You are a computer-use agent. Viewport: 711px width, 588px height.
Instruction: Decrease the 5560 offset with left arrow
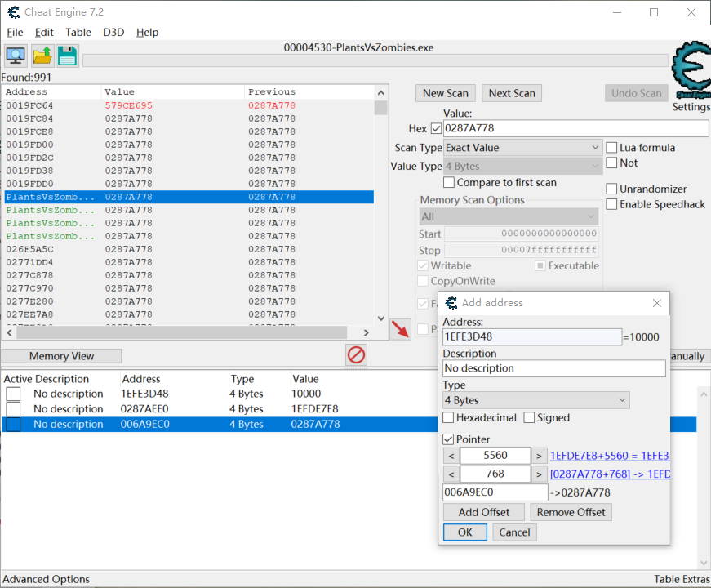coord(451,456)
